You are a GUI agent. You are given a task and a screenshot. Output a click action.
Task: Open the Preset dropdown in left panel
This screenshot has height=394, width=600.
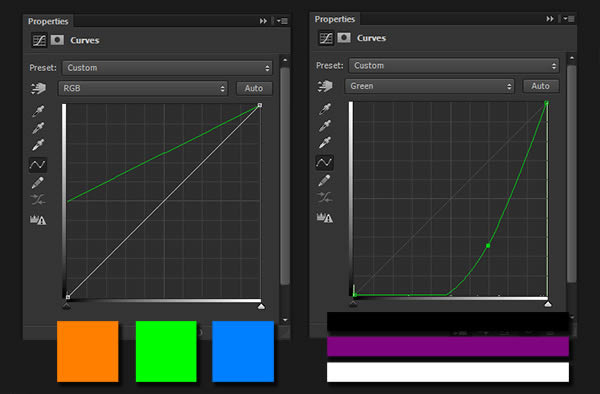[x=167, y=68]
